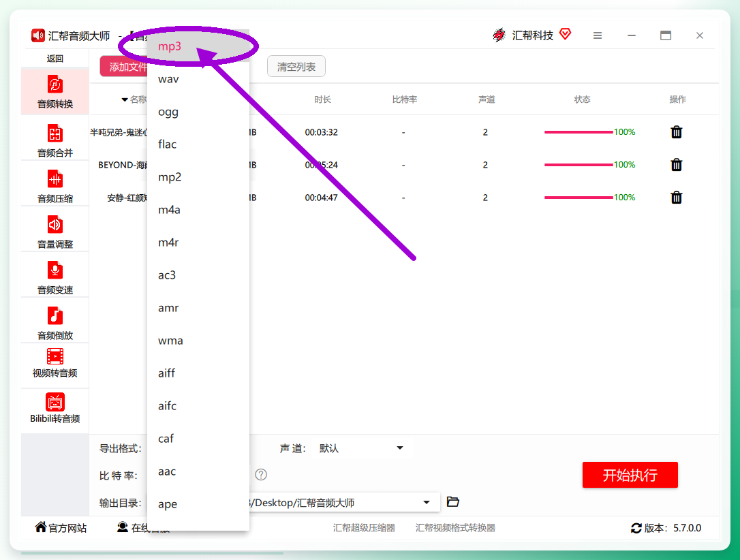Viewport: 740px width, 560px height.
Task: Choose wma in the format dropdown
Action: point(198,341)
